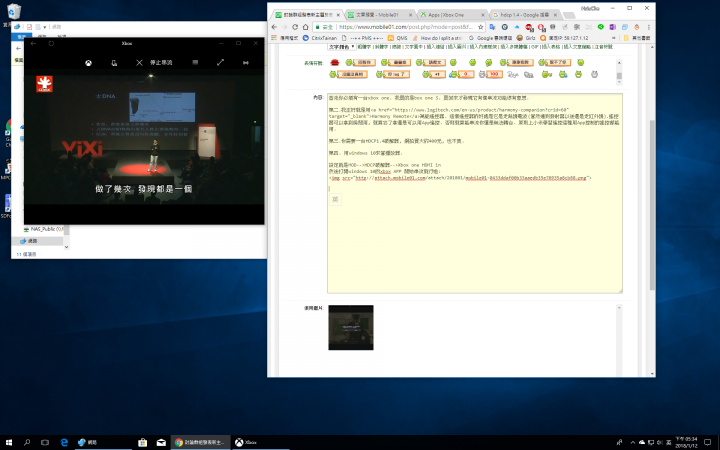Open the File Explorer quick access toolbar dropdown
720x450 pixels.
coord(45,27)
